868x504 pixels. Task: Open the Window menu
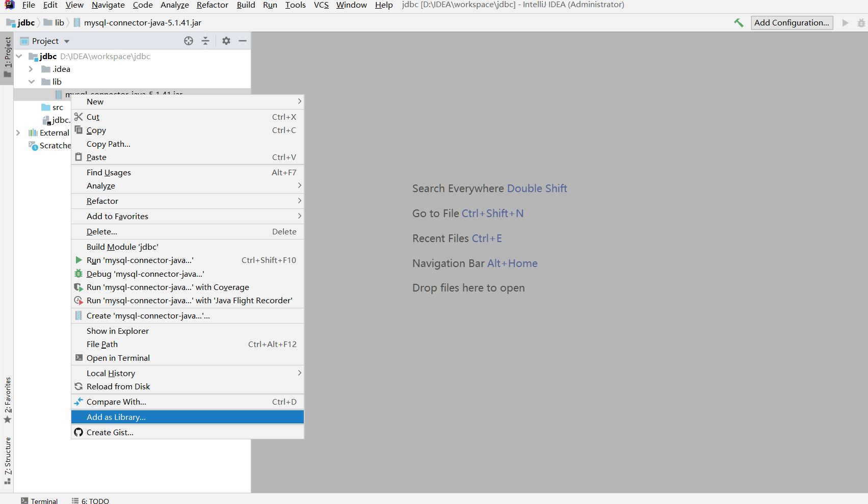point(352,5)
